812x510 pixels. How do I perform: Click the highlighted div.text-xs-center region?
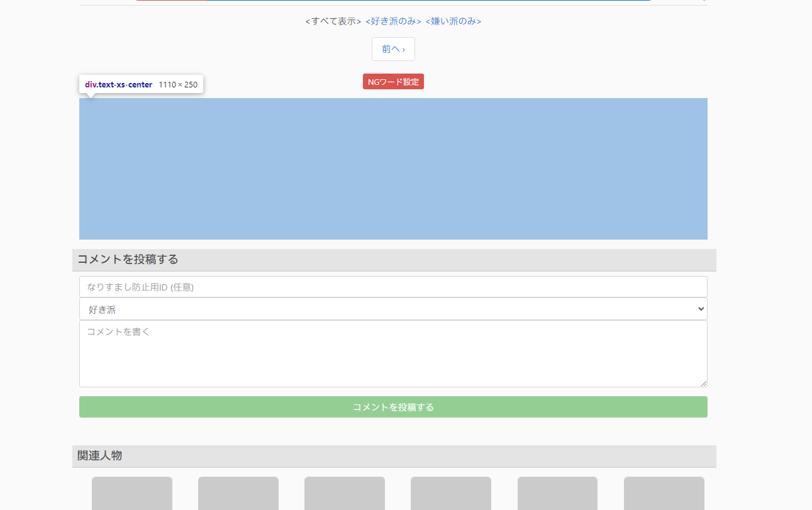[x=393, y=168]
